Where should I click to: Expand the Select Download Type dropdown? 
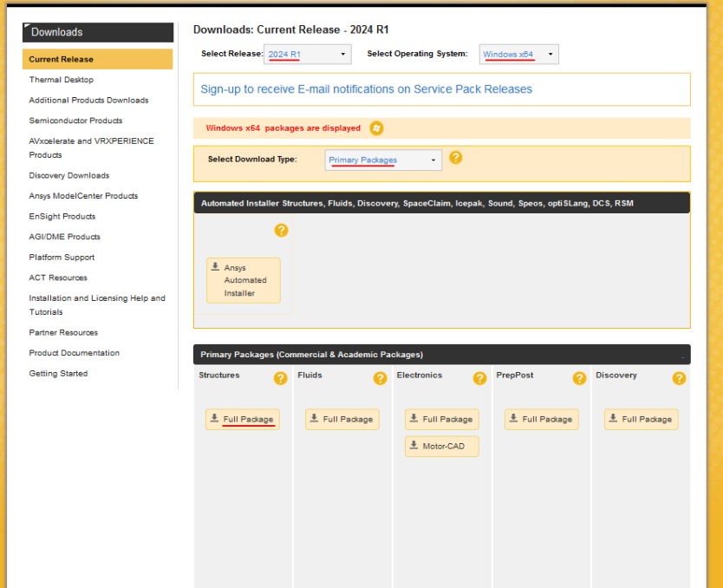coord(383,160)
